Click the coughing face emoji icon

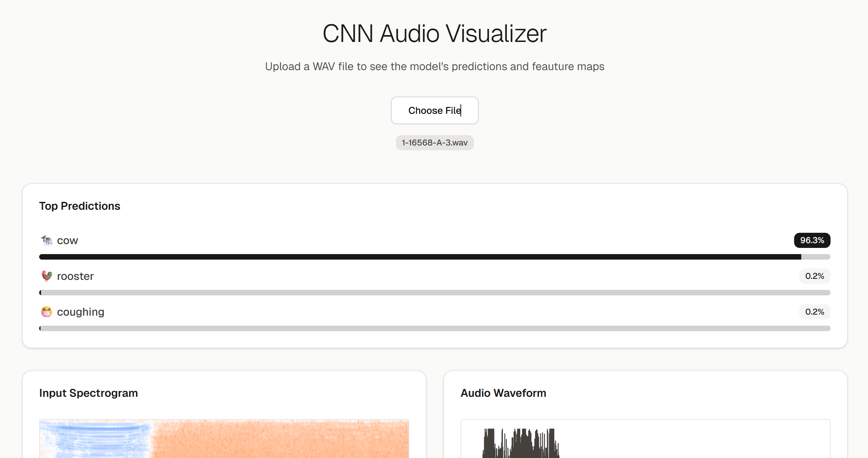pos(47,312)
